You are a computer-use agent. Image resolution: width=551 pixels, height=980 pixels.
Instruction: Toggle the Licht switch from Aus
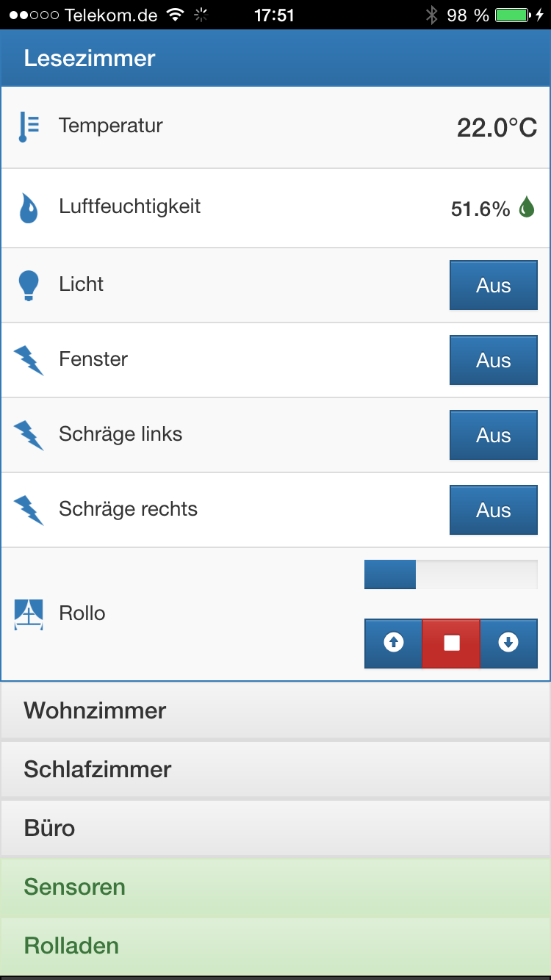pos(493,285)
